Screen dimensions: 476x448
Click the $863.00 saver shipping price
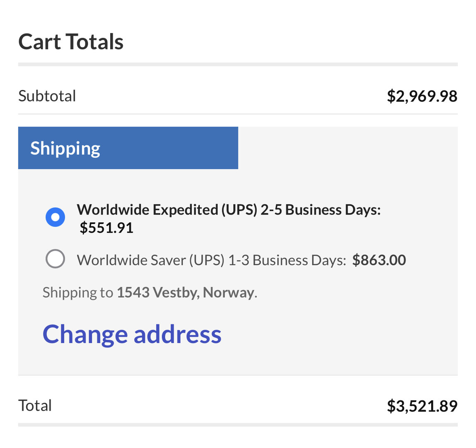click(379, 260)
